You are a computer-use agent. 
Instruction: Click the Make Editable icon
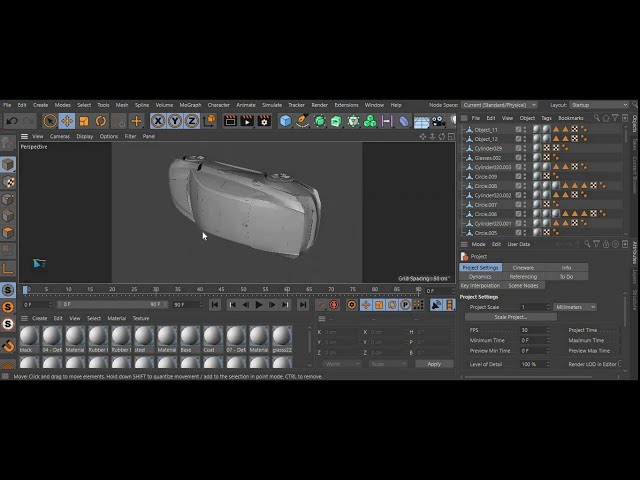click(8, 143)
